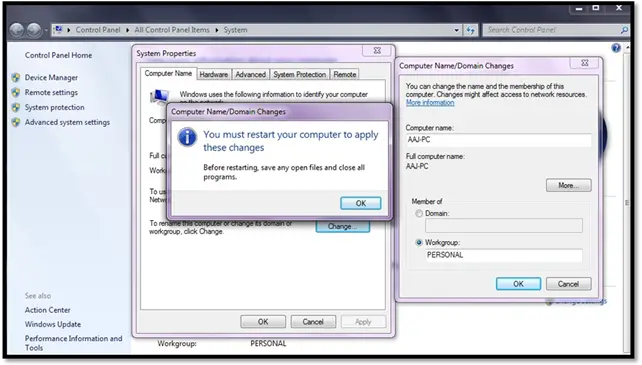
Task: Click the disabled Domain text field
Action: (504, 226)
